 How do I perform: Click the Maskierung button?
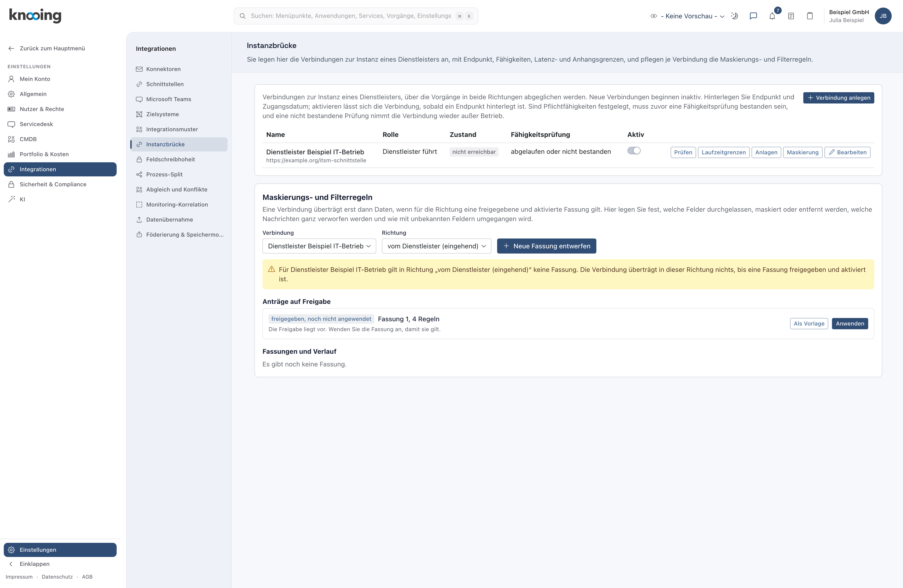click(802, 152)
